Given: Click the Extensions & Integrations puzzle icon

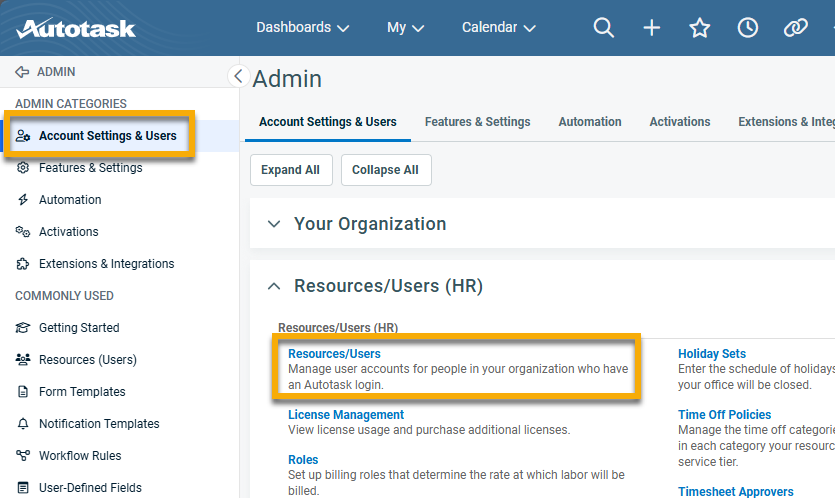Looking at the screenshot, I should pos(23,264).
